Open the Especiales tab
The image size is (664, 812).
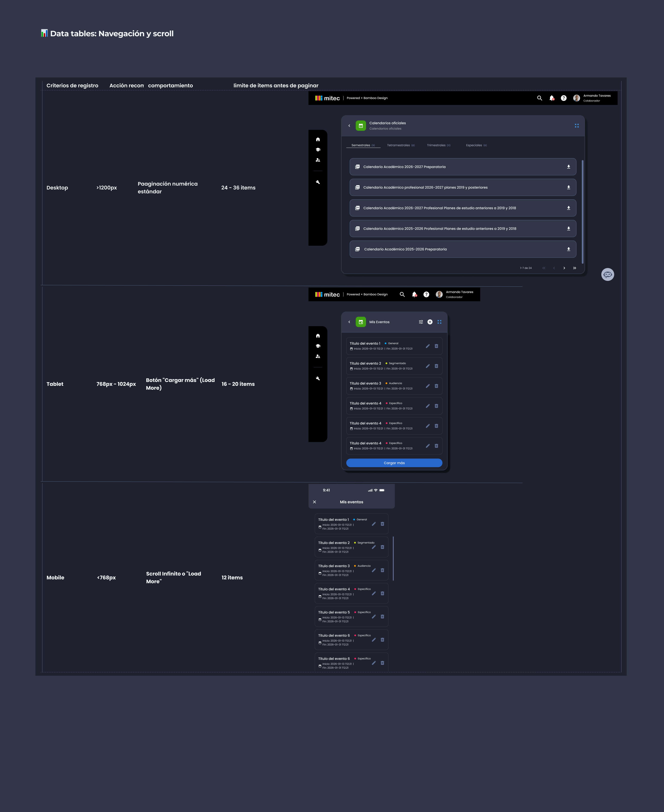pos(476,145)
